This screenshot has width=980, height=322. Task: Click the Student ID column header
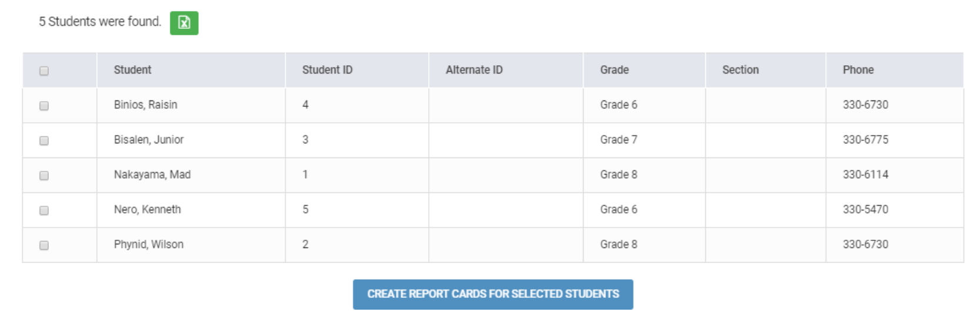coord(327,70)
